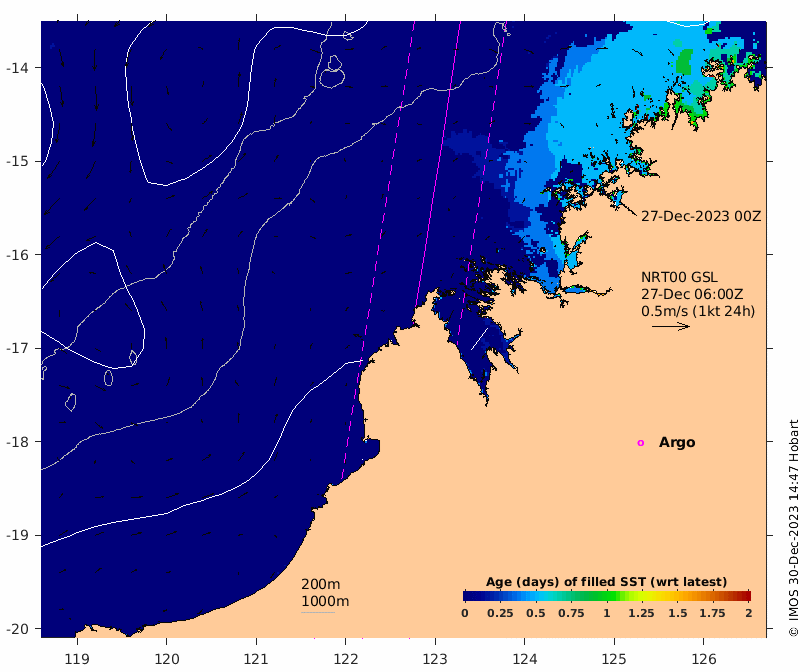
Task: Click latitude axis label -15
Action: pyautogui.click(x=17, y=161)
